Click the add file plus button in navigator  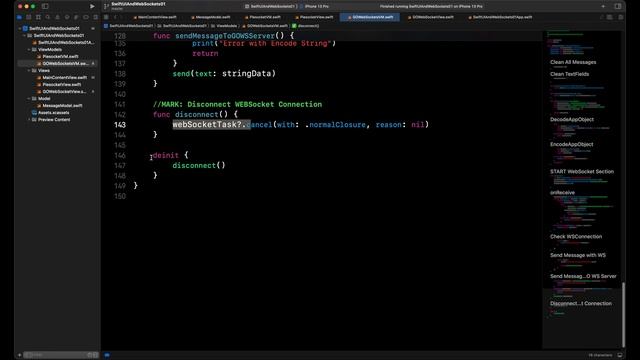(x=19, y=355)
